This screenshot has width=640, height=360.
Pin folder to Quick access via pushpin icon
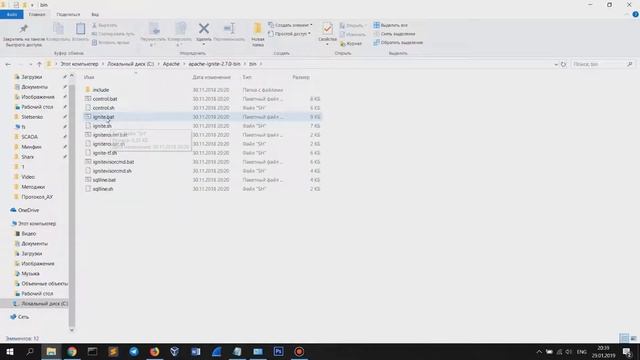23,29
